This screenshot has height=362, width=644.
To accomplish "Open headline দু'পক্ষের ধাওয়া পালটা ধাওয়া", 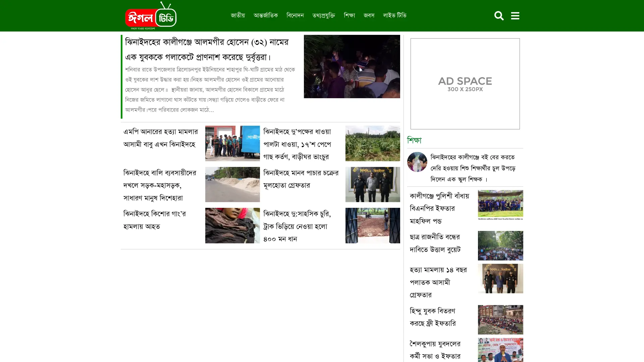I will tap(297, 144).
